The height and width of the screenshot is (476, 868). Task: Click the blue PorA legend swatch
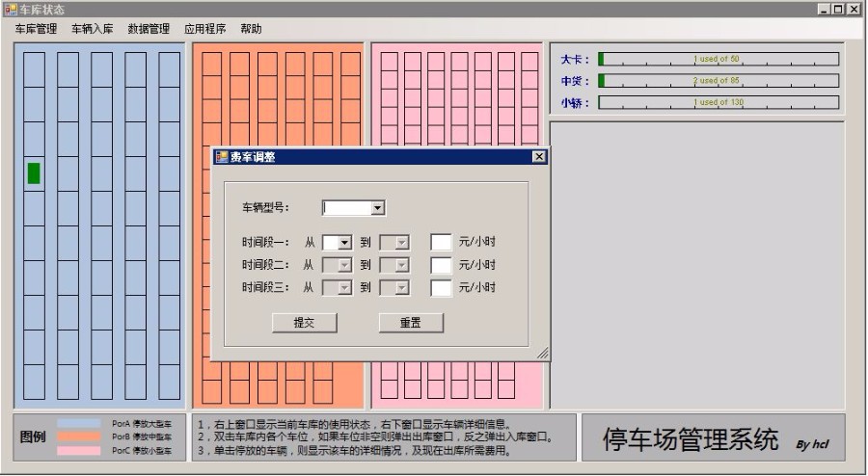tap(79, 423)
